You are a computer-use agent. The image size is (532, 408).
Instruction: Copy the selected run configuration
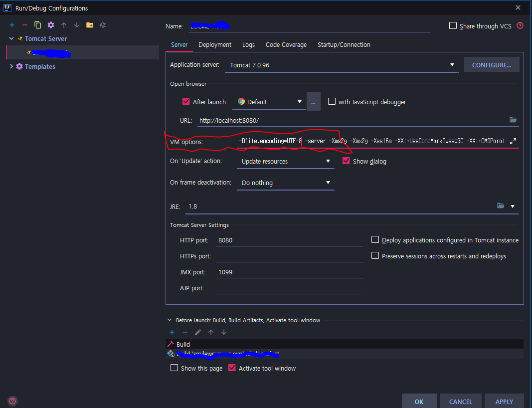(38, 25)
